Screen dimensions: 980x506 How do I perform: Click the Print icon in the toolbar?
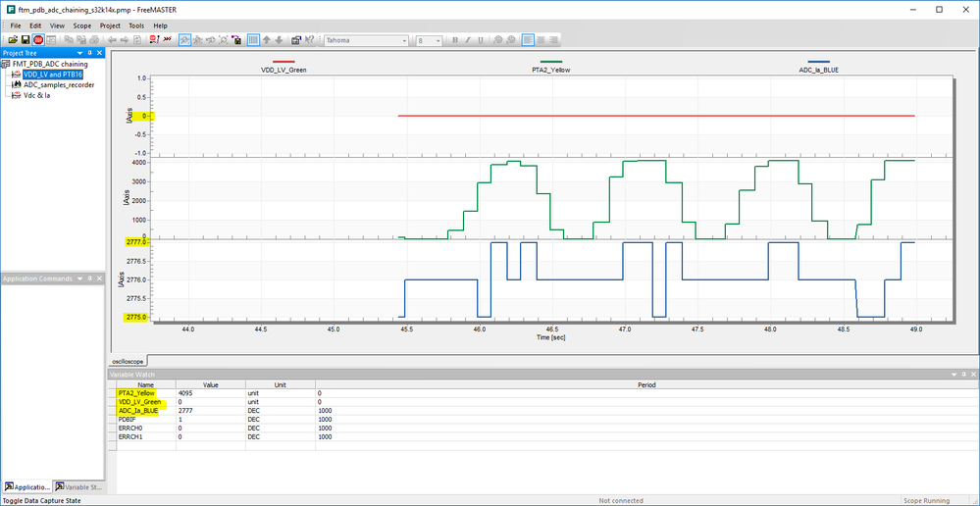[x=94, y=39]
